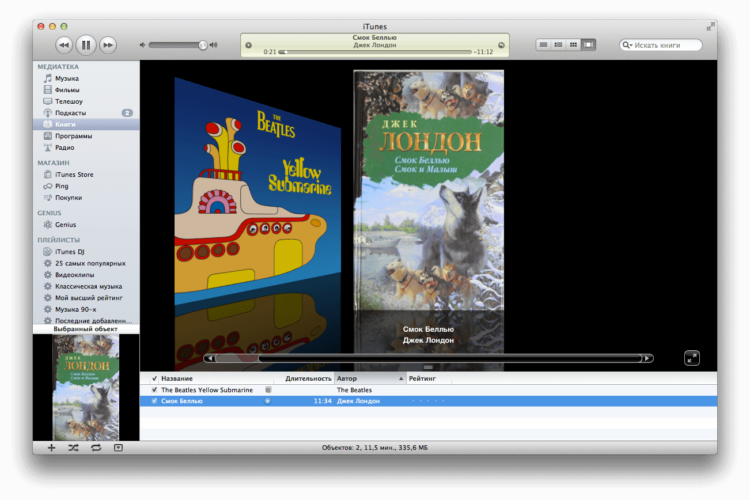Click the Search Books field
The height and width of the screenshot is (500, 750).
tap(661, 45)
